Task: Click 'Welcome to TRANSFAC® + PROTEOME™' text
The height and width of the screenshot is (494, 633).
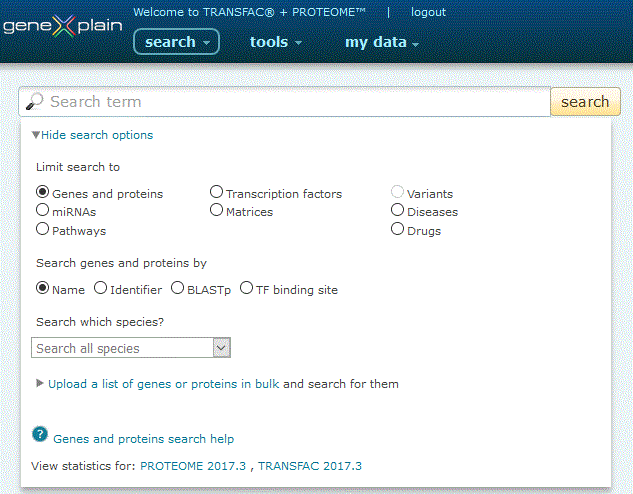Action: coord(249,12)
